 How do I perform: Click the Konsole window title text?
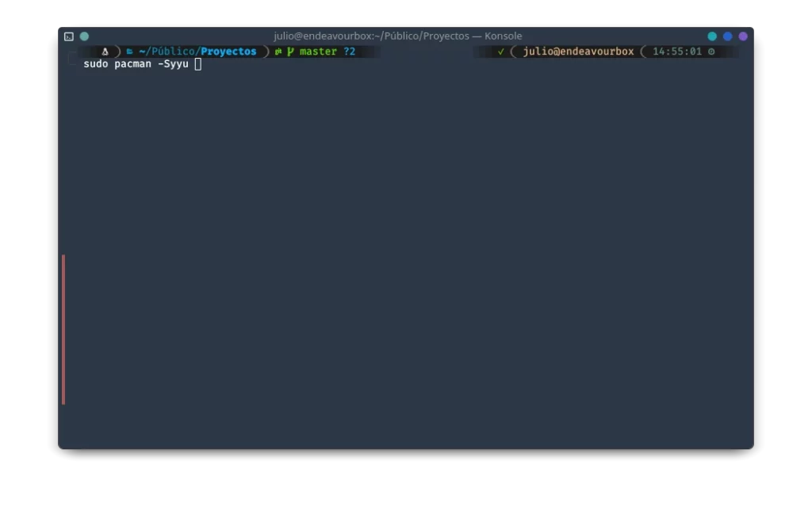click(x=398, y=36)
